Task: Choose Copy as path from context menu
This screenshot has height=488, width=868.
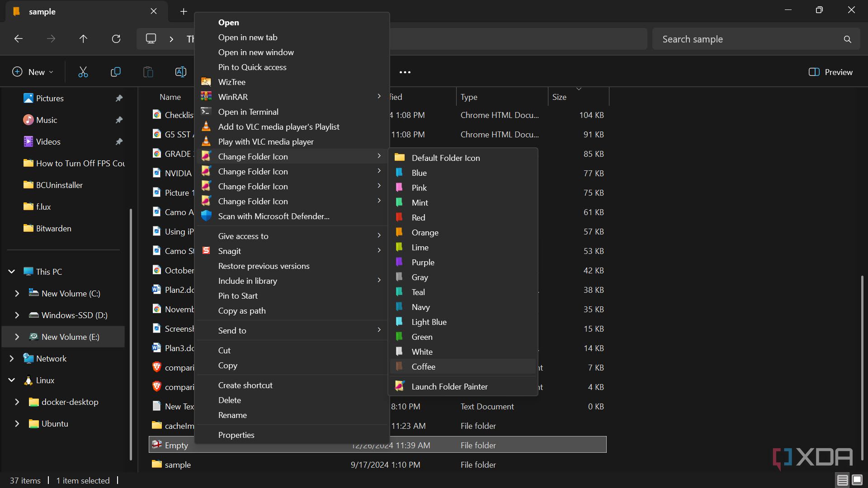Action: pyautogui.click(x=292, y=310)
